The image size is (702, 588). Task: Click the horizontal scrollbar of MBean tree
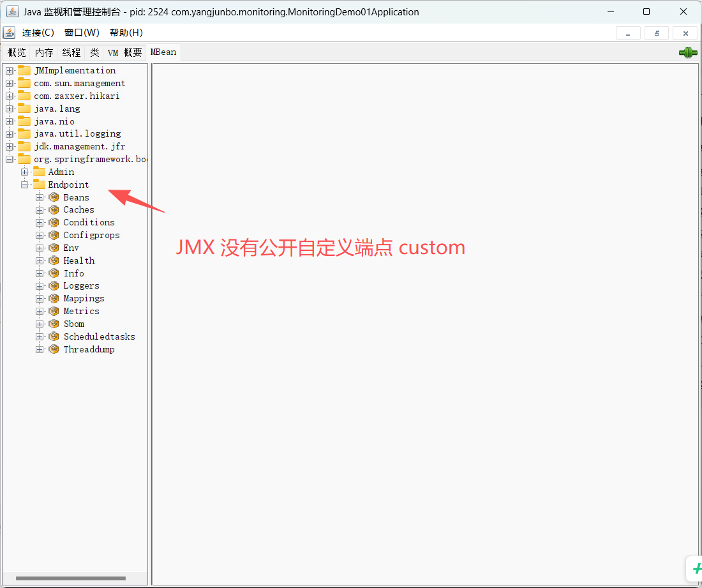coord(71,578)
